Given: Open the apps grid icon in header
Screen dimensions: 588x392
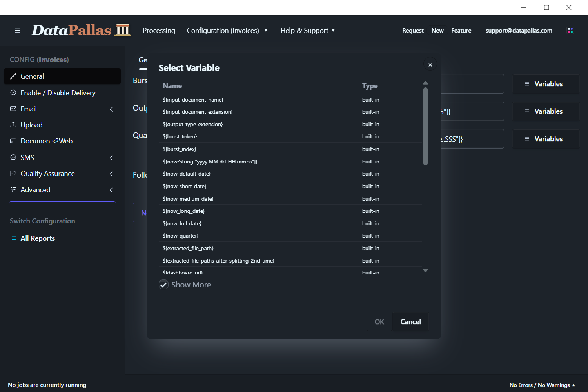Looking at the screenshot, I should click(570, 31).
